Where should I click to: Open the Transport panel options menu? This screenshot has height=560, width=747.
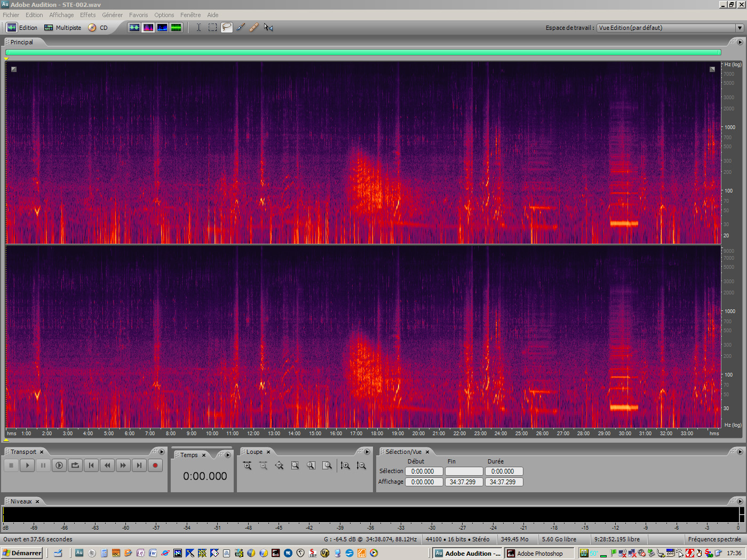click(162, 451)
